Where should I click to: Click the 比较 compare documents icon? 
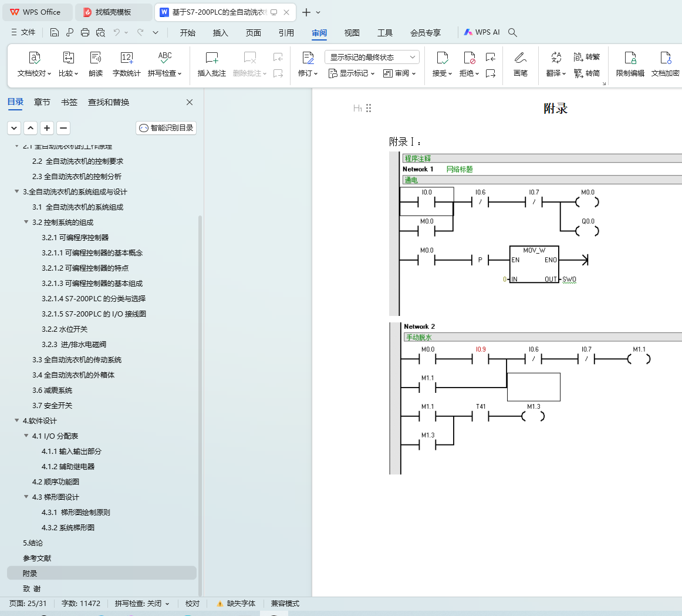tap(68, 64)
